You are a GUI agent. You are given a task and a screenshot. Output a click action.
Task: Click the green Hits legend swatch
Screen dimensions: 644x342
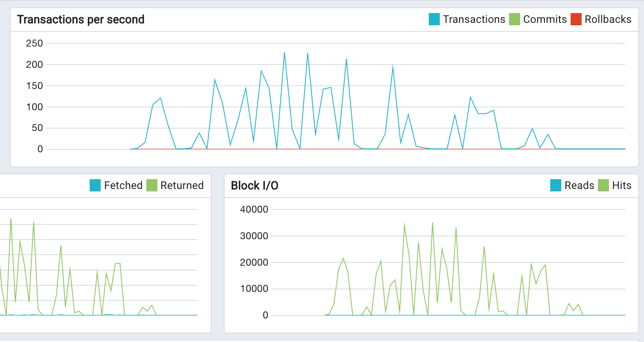603,185
